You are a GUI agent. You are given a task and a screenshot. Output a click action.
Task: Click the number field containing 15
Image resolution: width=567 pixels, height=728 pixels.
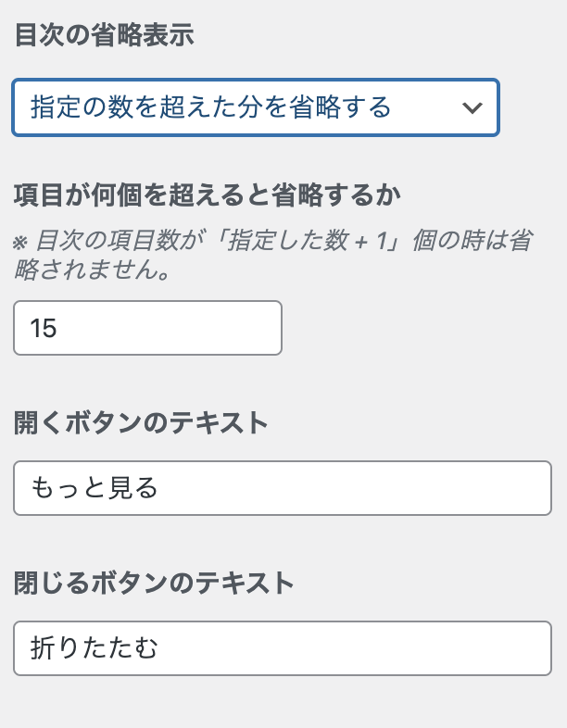coord(147,328)
